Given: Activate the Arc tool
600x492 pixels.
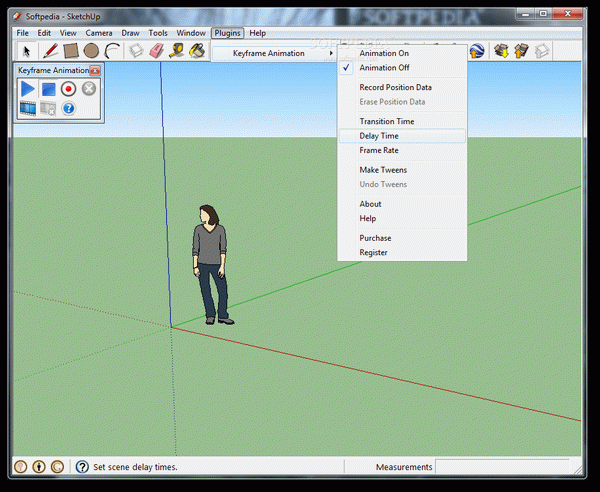Looking at the screenshot, I should 112,51.
